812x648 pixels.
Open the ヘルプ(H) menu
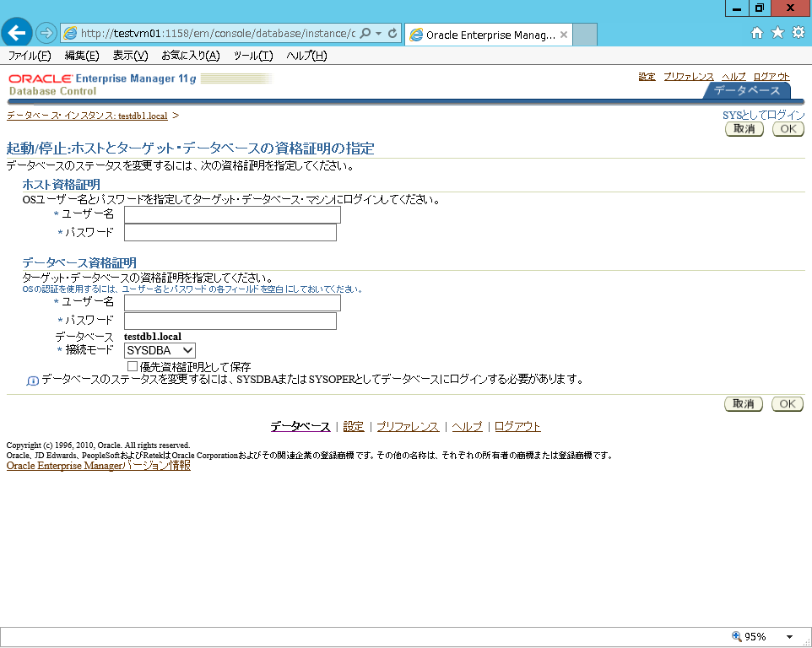coord(306,56)
